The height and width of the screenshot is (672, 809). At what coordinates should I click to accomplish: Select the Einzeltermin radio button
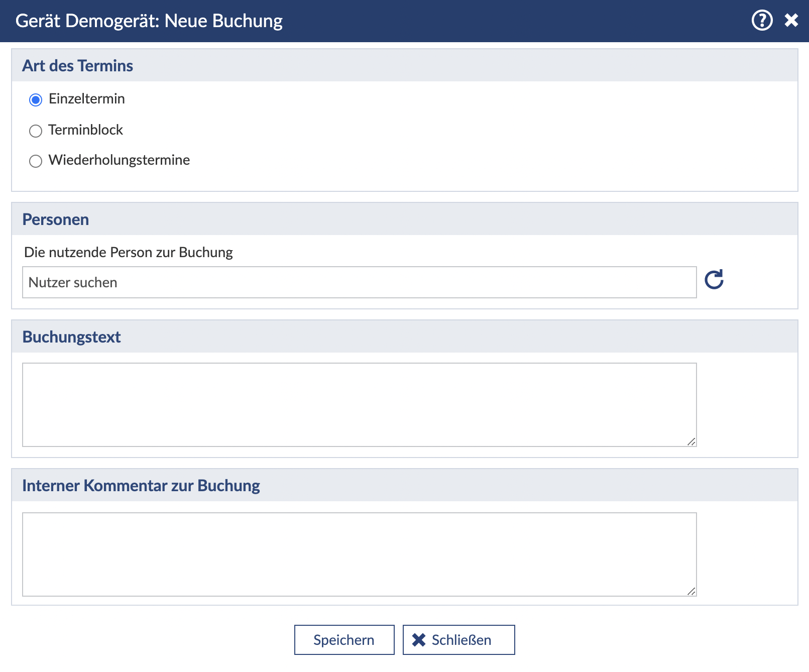(36, 100)
